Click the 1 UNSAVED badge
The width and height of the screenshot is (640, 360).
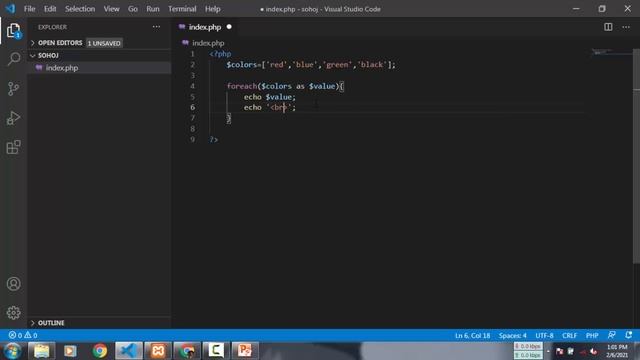(x=104, y=43)
